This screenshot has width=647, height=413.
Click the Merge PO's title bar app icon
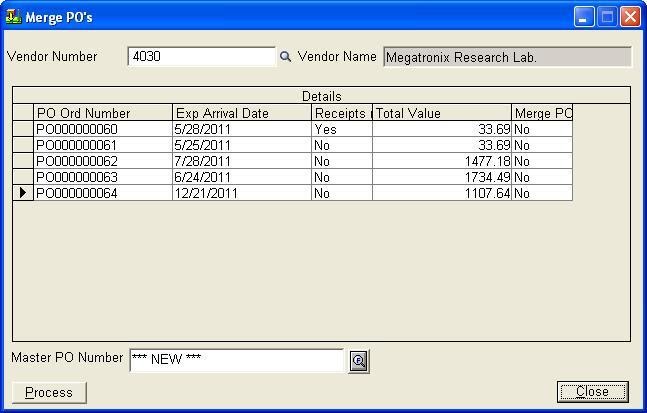click(x=13, y=17)
